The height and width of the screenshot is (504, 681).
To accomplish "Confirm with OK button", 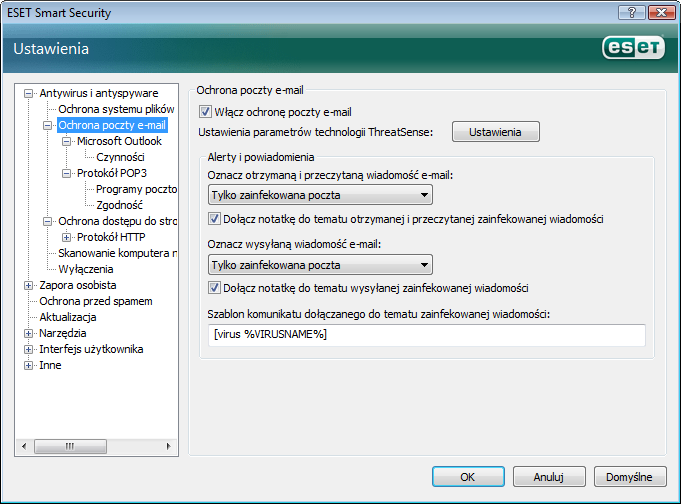I will [x=468, y=477].
